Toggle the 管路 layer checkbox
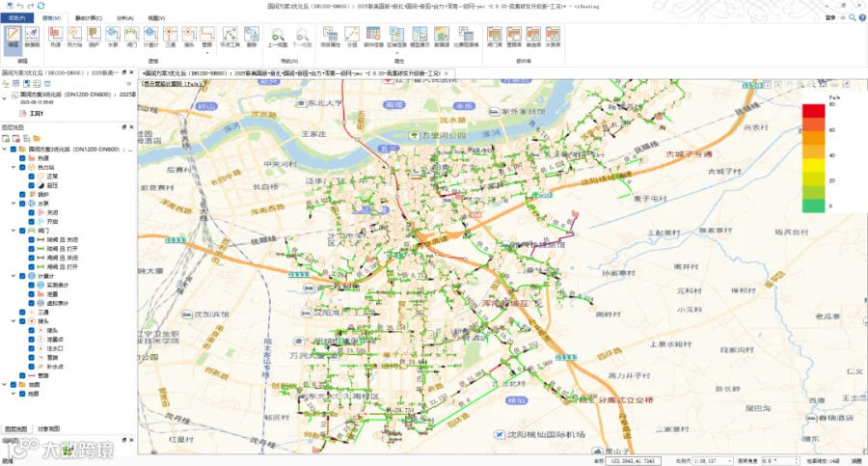Screen dimensions: 868x466 [22, 375]
